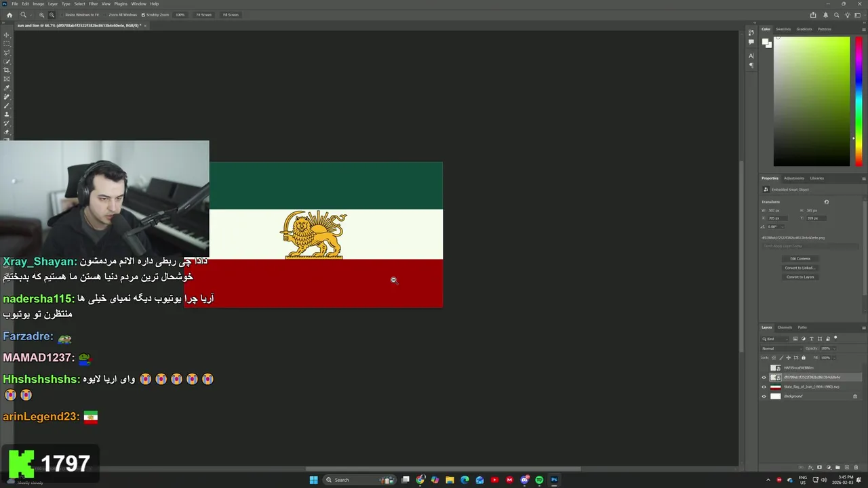Select the Crop tool
Screen dimensions: 868x488
click(7, 70)
